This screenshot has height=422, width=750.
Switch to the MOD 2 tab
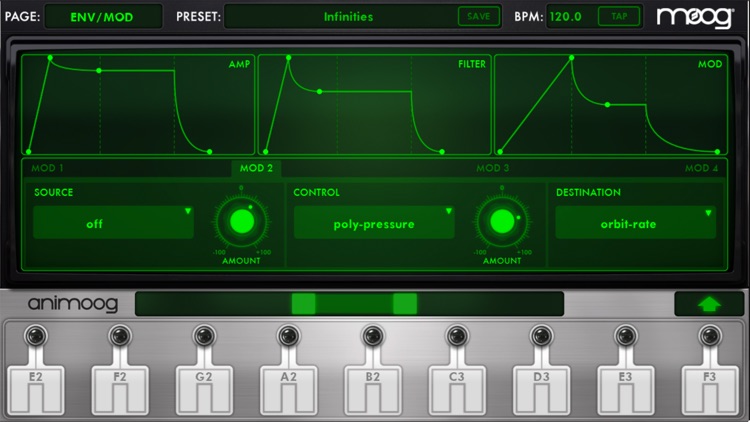pyautogui.click(x=256, y=168)
